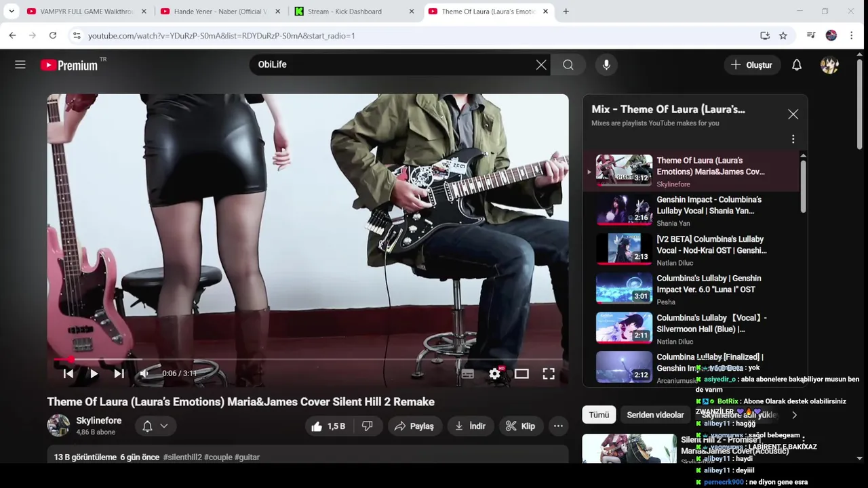868x488 pixels.
Task: Clear the ObiLife search text
Action: point(541,65)
